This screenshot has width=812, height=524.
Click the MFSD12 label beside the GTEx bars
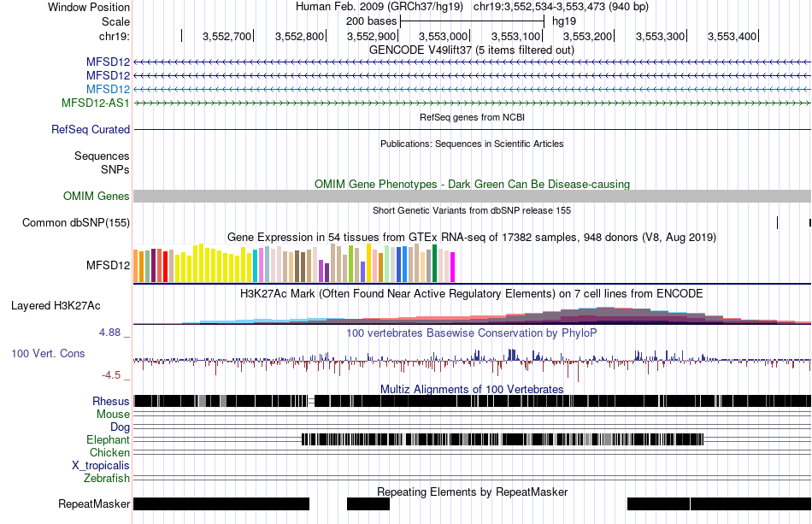click(108, 265)
